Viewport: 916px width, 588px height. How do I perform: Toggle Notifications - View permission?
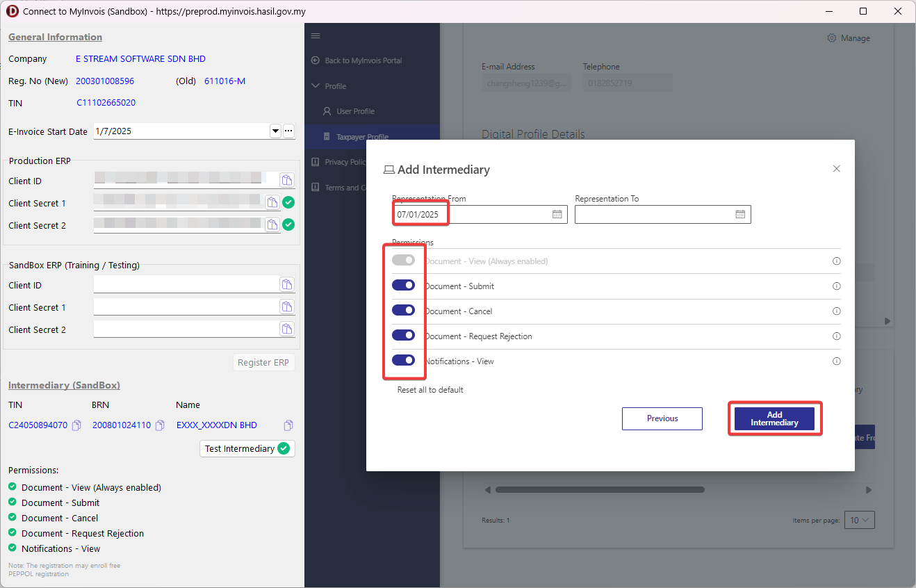tap(404, 361)
